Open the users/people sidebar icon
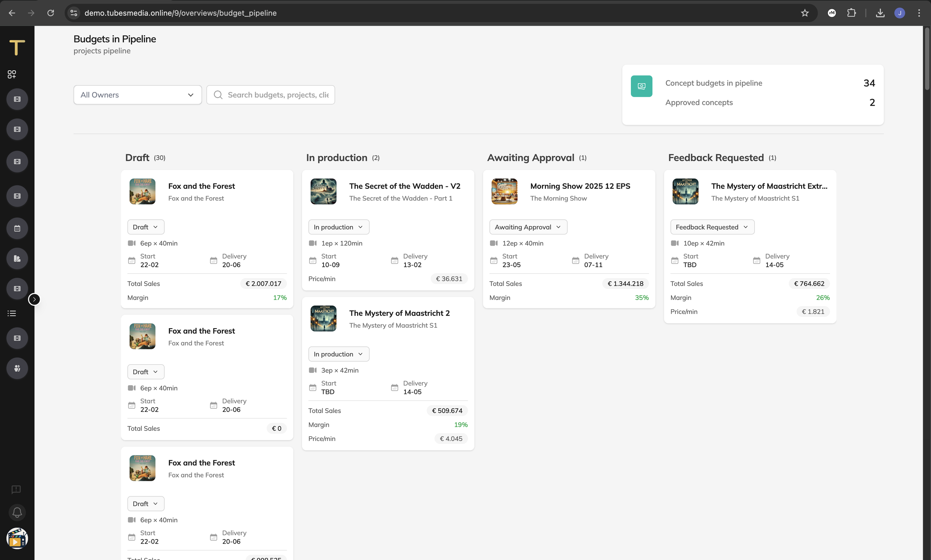931x560 pixels. (17, 368)
